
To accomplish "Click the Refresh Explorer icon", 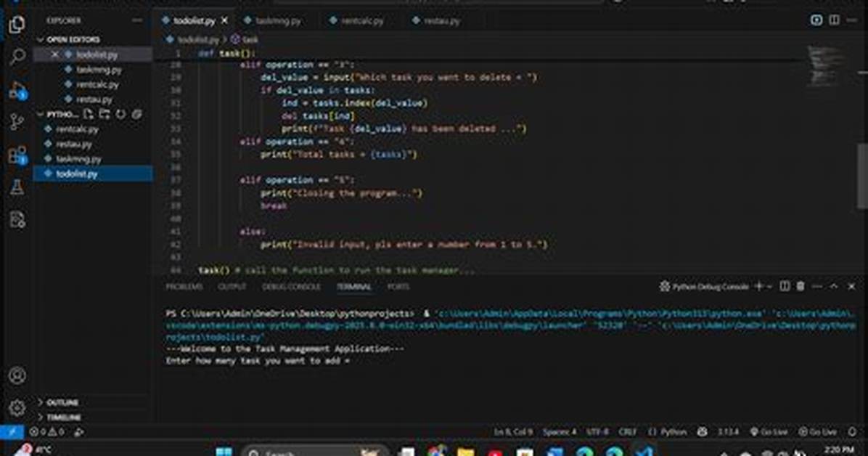I will point(120,114).
